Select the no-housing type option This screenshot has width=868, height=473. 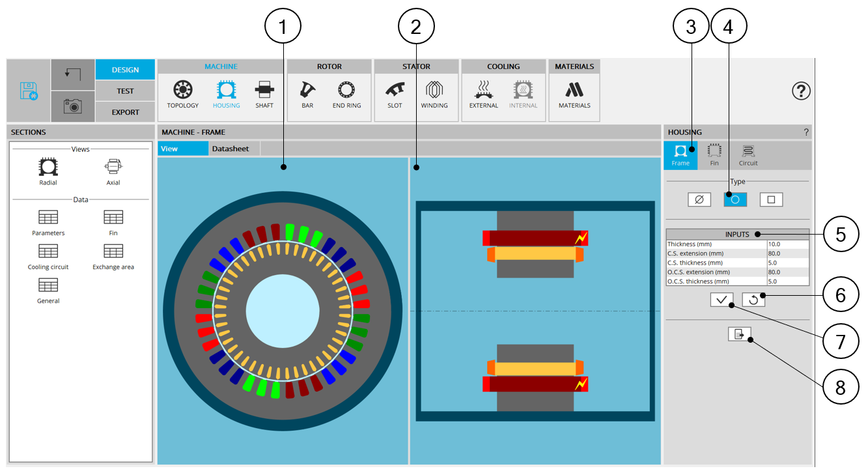point(699,200)
